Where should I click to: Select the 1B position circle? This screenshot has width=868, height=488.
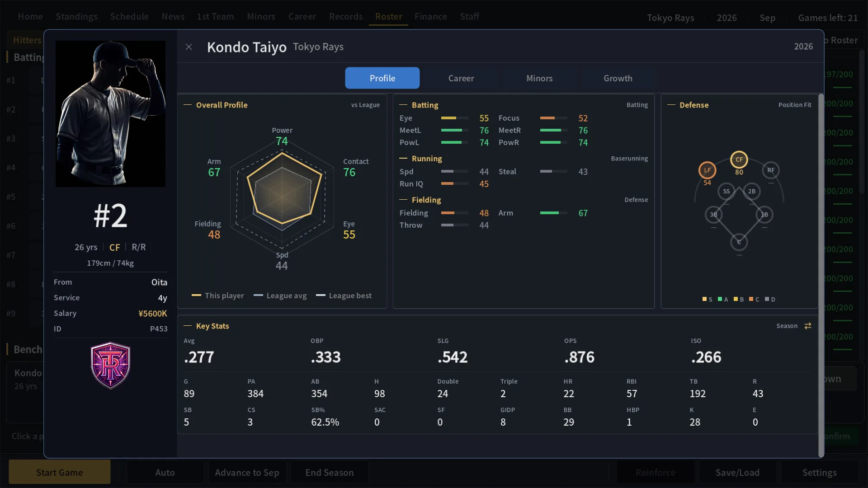(x=764, y=215)
